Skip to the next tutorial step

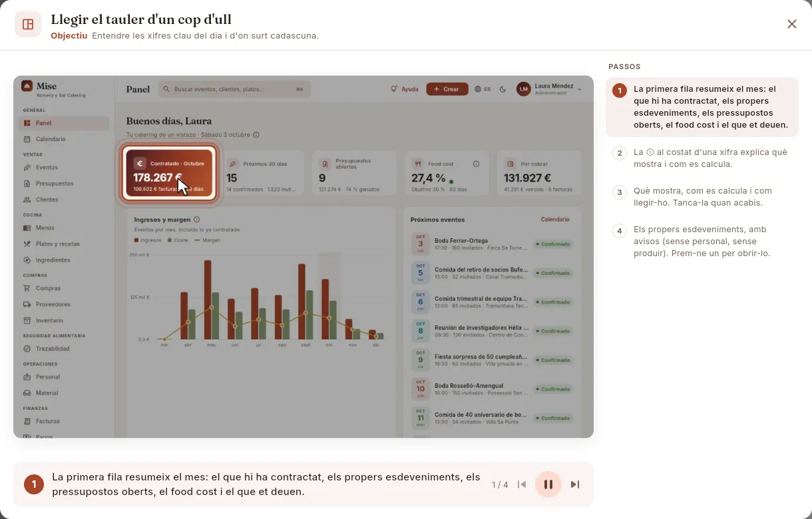575,484
